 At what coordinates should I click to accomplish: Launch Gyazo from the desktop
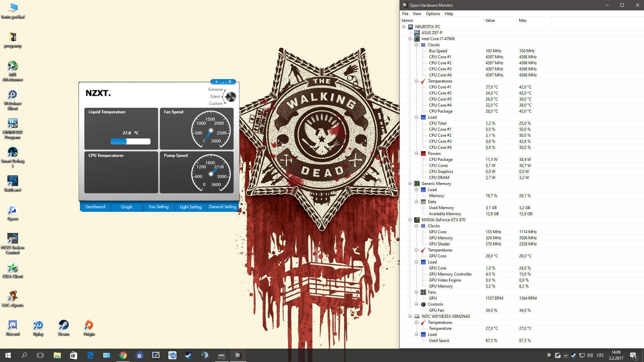(13, 213)
